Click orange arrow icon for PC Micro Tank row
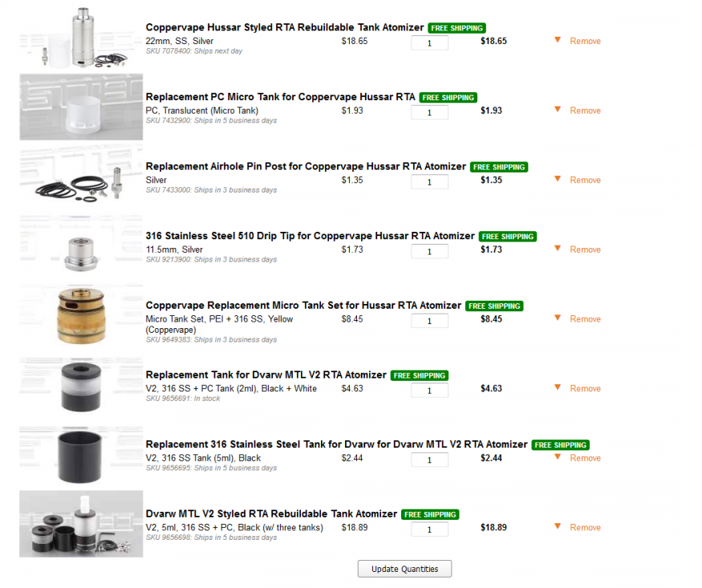 pyautogui.click(x=558, y=109)
